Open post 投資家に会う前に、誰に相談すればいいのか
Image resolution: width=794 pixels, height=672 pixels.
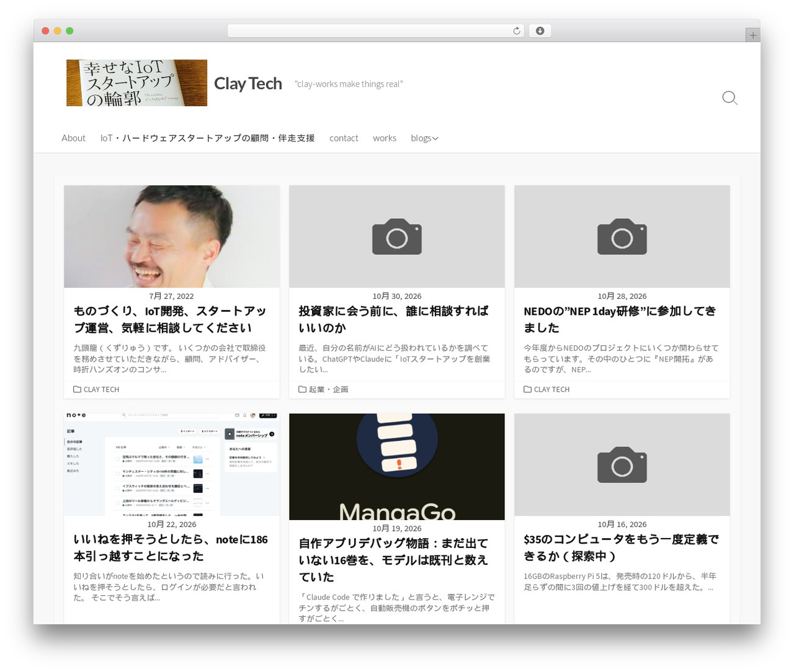coord(393,319)
